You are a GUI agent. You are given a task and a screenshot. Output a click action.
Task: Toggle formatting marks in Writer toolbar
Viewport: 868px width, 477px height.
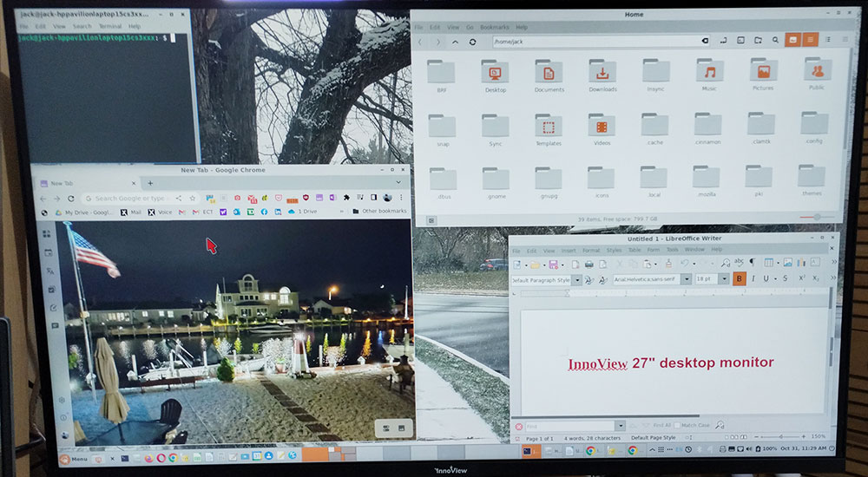[753, 263]
